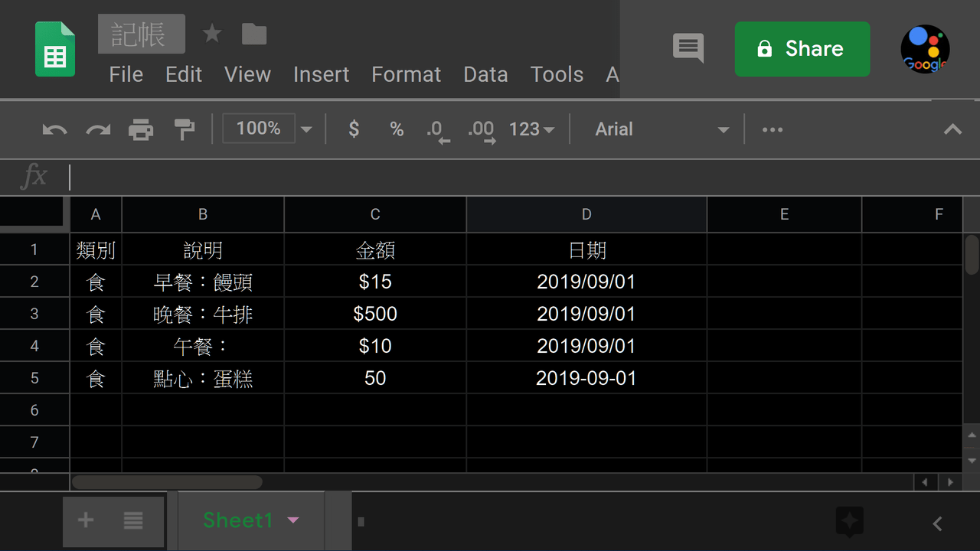Image resolution: width=980 pixels, height=551 pixels.
Task: Select cell with 類別
Action: coord(96,249)
